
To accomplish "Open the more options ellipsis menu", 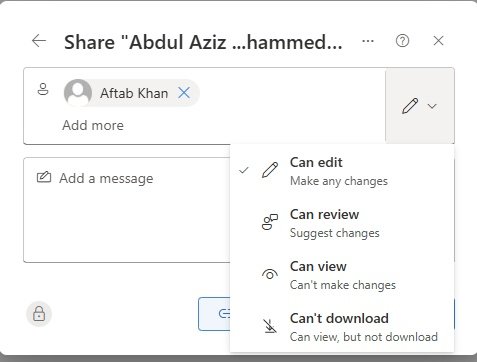I will pyautogui.click(x=368, y=41).
